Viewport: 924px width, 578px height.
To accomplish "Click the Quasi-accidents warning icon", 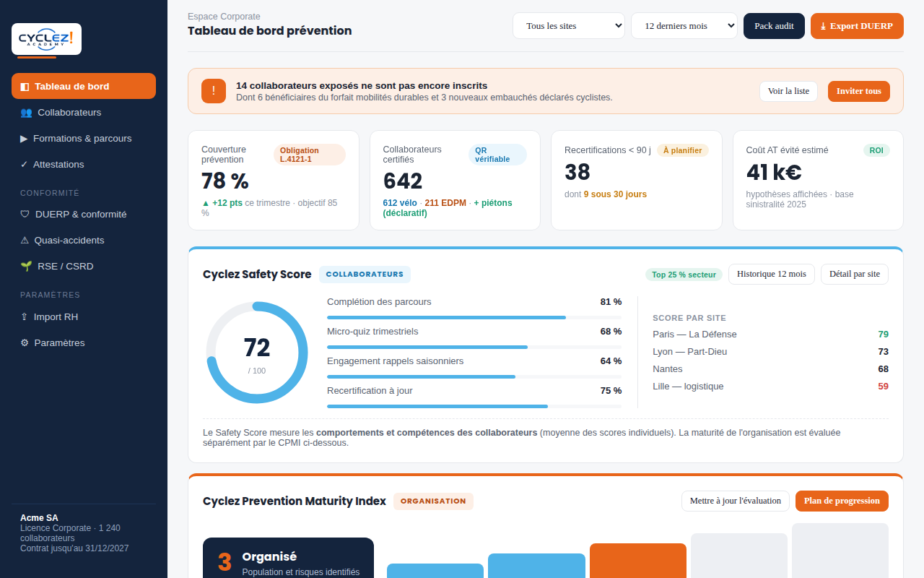I will [x=25, y=241].
